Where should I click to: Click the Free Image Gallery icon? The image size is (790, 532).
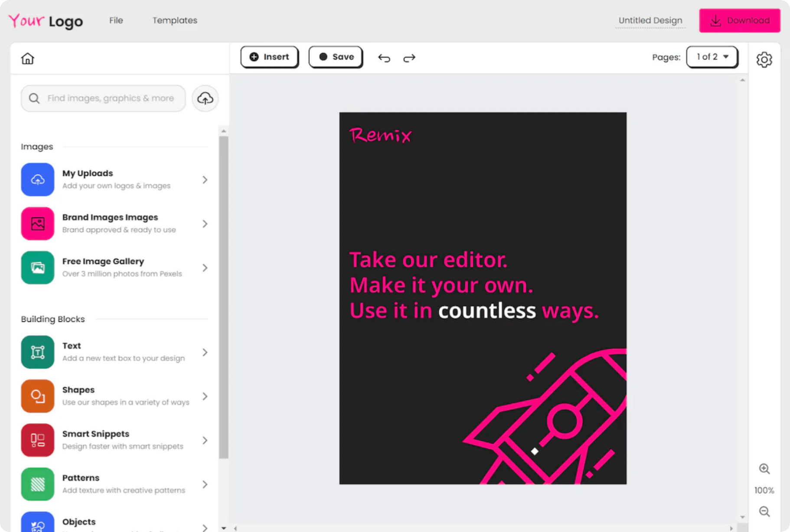point(38,268)
